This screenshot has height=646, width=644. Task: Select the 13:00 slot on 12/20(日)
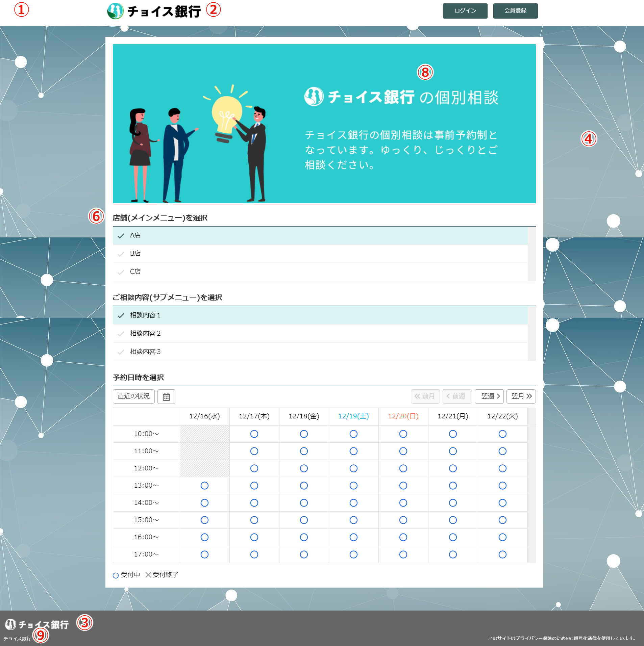(403, 486)
